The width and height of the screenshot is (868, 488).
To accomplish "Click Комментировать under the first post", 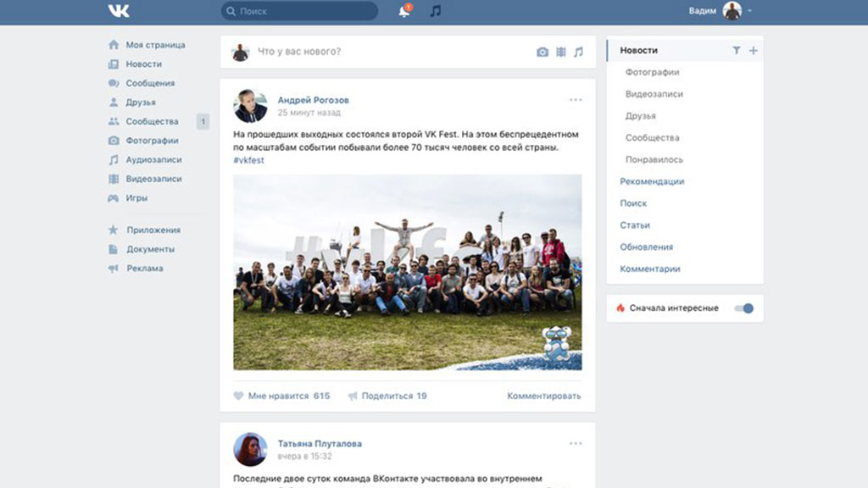I will point(544,396).
